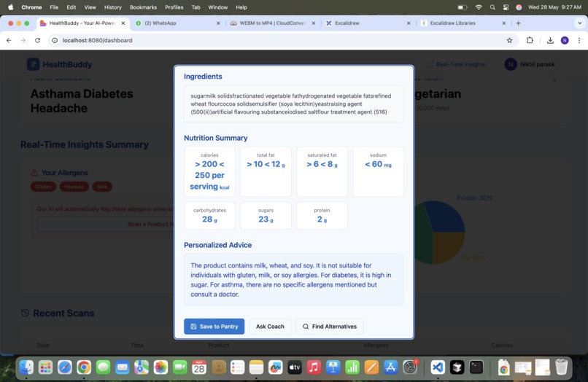Switch to the WEBM to MP4 CloudConvert tab
The width and height of the screenshot is (588, 382).
click(x=273, y=23)
